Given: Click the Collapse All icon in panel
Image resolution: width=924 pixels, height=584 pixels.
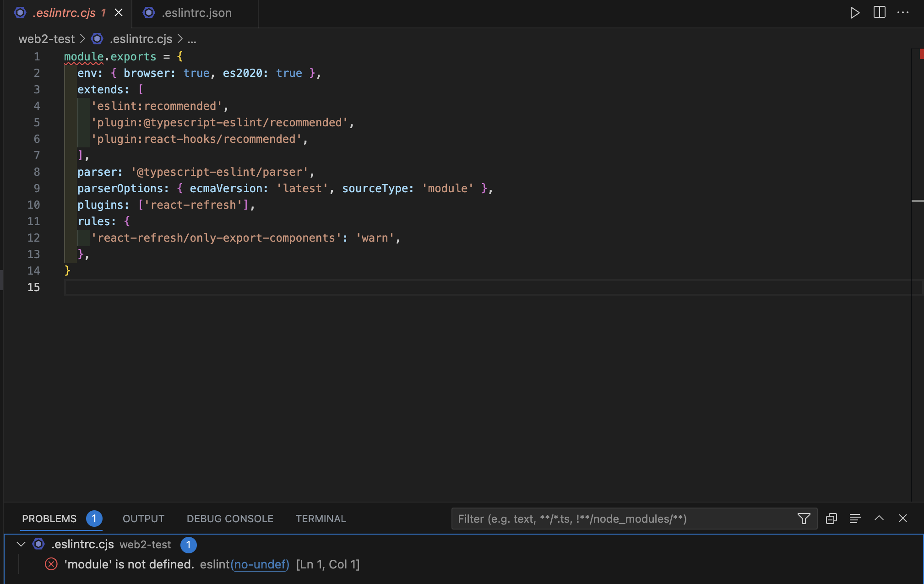Looking at the screenshot, I should click(832, 519).
